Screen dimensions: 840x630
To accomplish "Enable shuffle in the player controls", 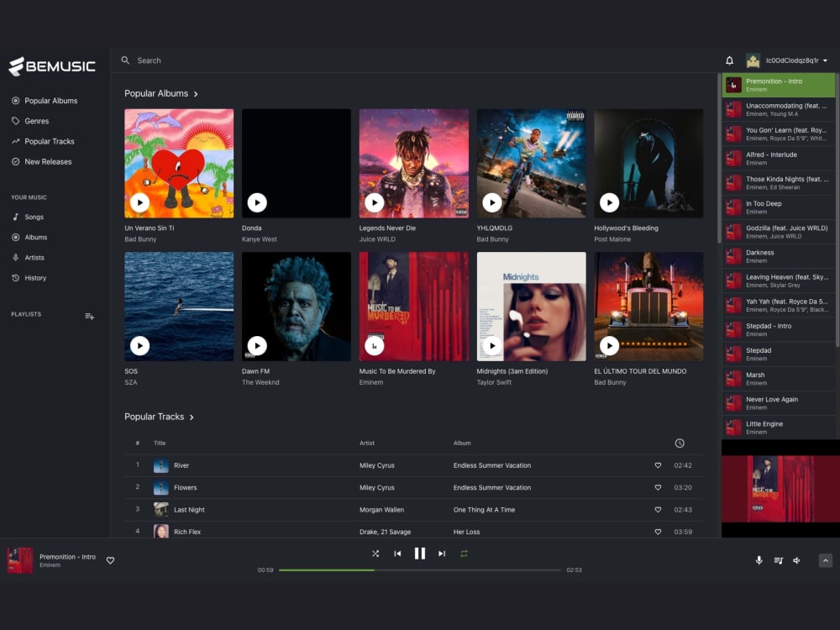I will pyautogui.click(x=375, y=554).
